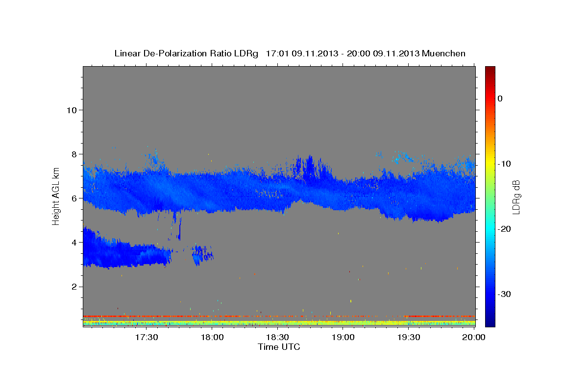This screenshot has height=392, width=588.
Task: Click the 18:00 time tick label
Action: [x=212, y=337]
